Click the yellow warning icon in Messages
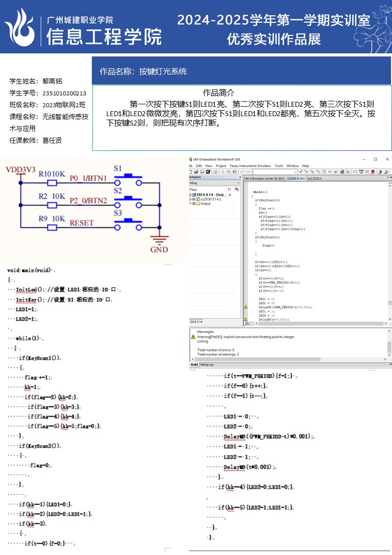This screenshot has width=392, height=555. click(x=193, y=337)
